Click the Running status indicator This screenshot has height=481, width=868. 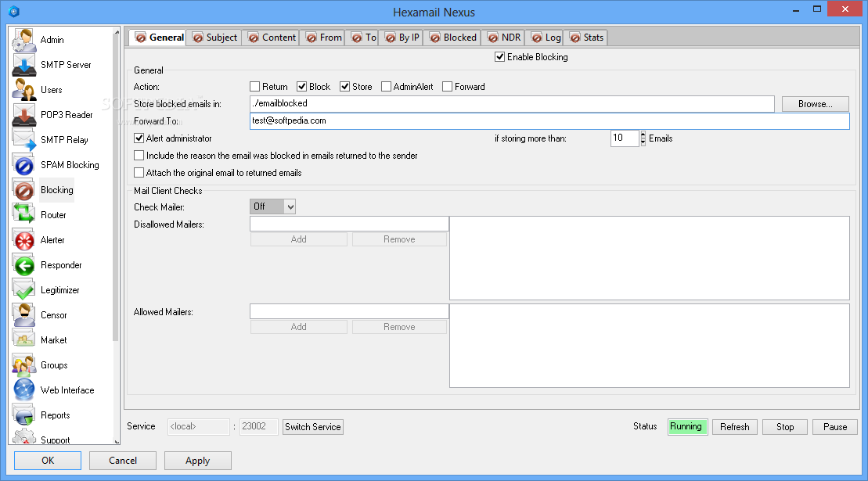687,427
